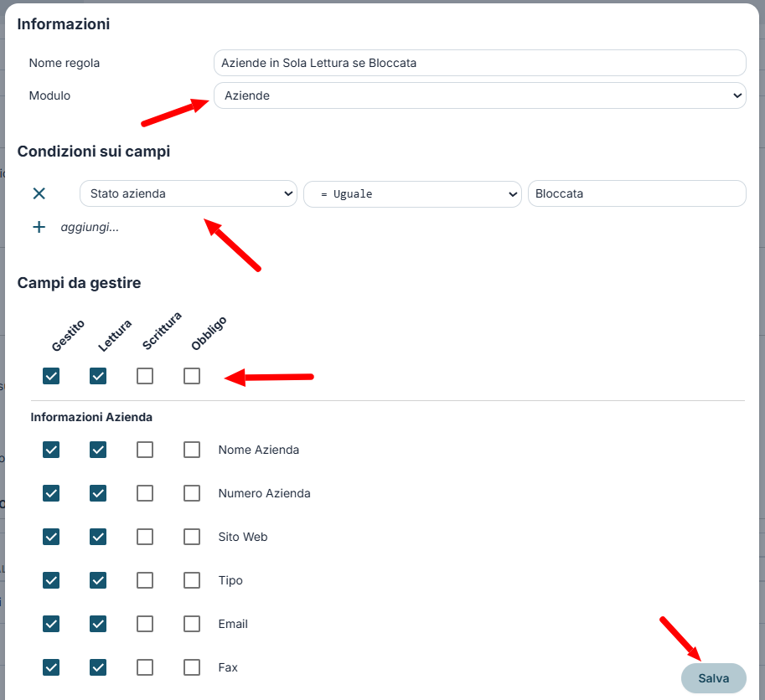Uncheck Gestito for Numero Azienda
The height and width of the screenshot is (700, 765).
coord(51,493)
